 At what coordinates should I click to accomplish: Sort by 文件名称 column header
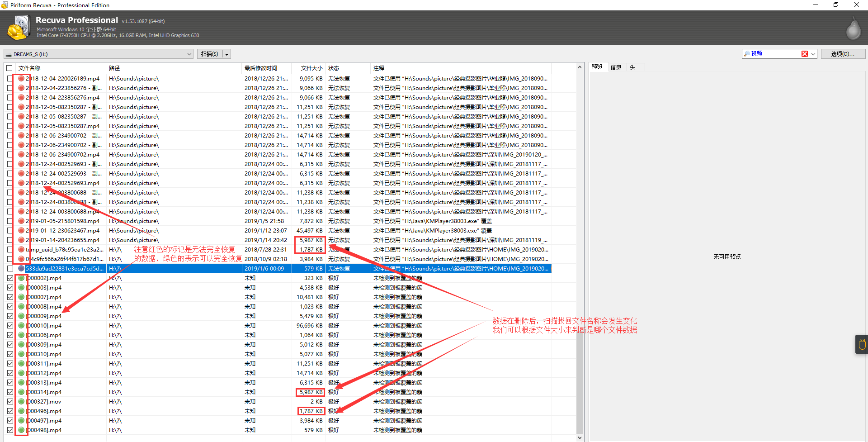61,68
